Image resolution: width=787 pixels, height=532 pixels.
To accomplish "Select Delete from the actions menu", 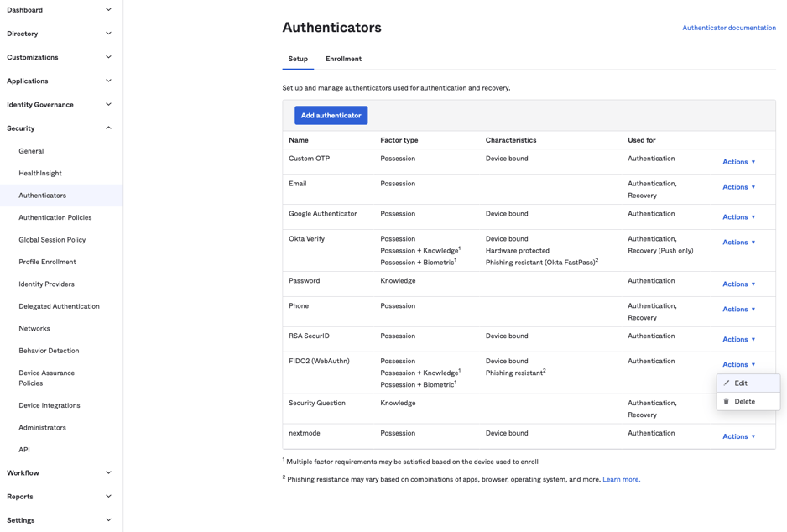I will click(x=744, y=402).
